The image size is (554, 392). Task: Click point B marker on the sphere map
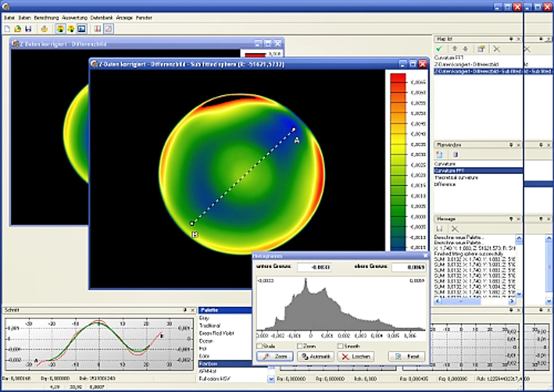192,224
